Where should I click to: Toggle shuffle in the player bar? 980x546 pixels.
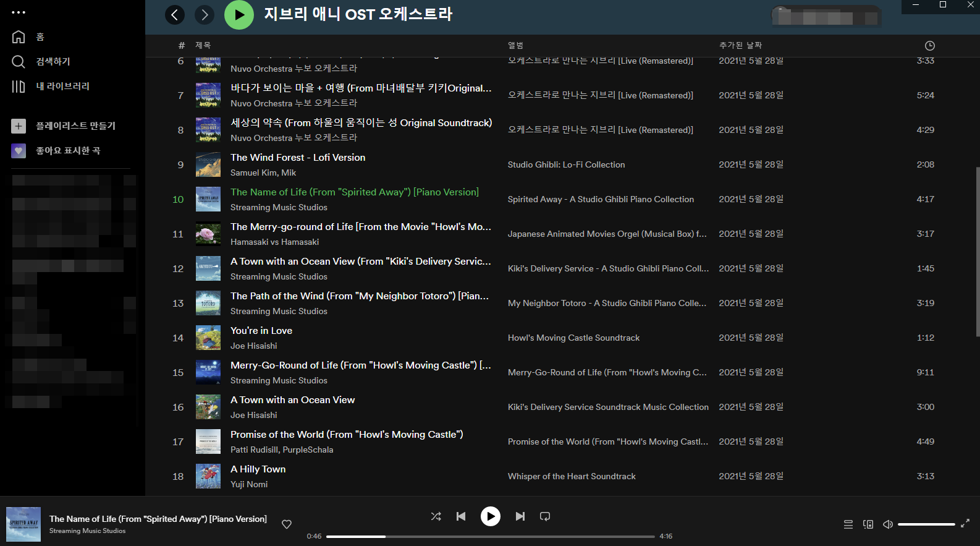[436, 516]
